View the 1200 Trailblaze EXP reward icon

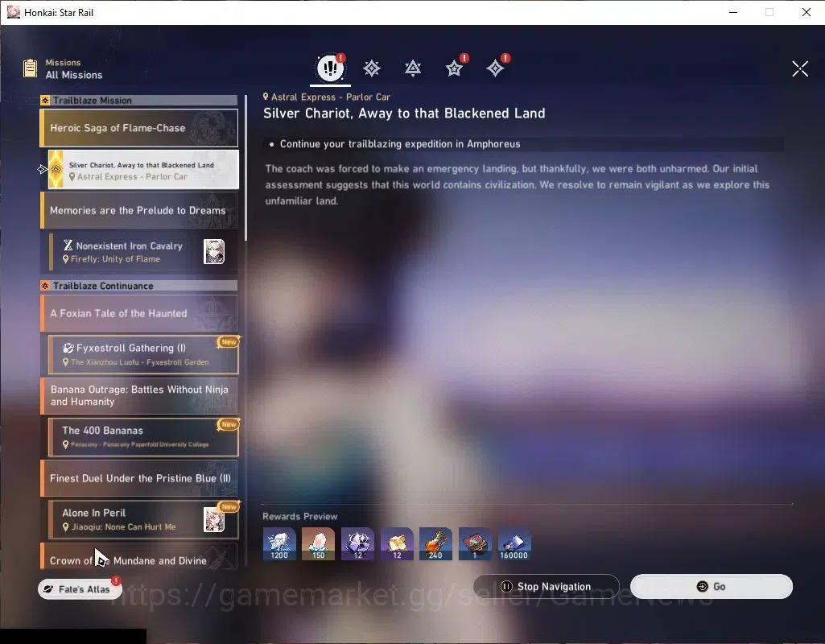(x=279, y=544)
